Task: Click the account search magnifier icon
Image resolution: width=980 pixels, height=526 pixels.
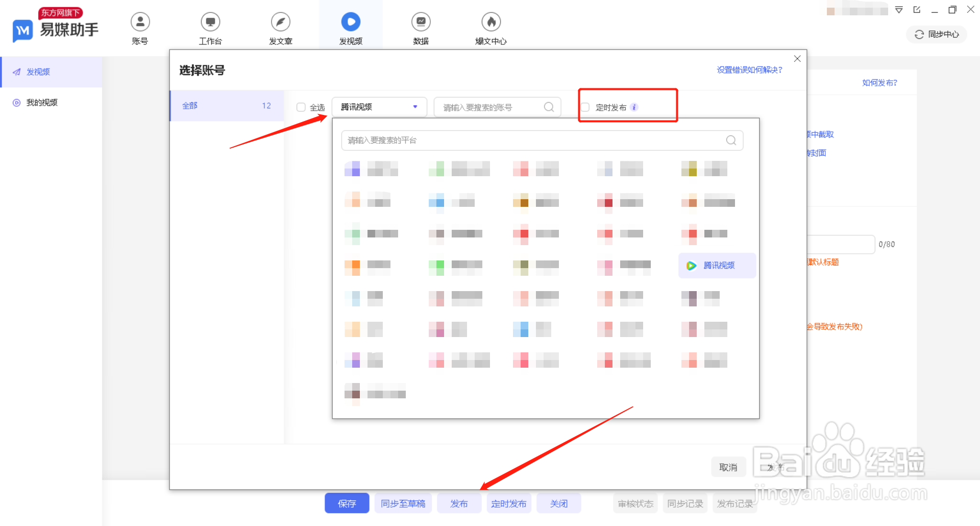Action: click(x=549, y=107)
